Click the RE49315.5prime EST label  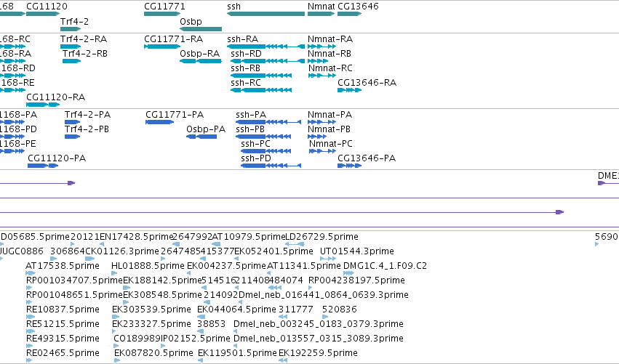(63, 339)
